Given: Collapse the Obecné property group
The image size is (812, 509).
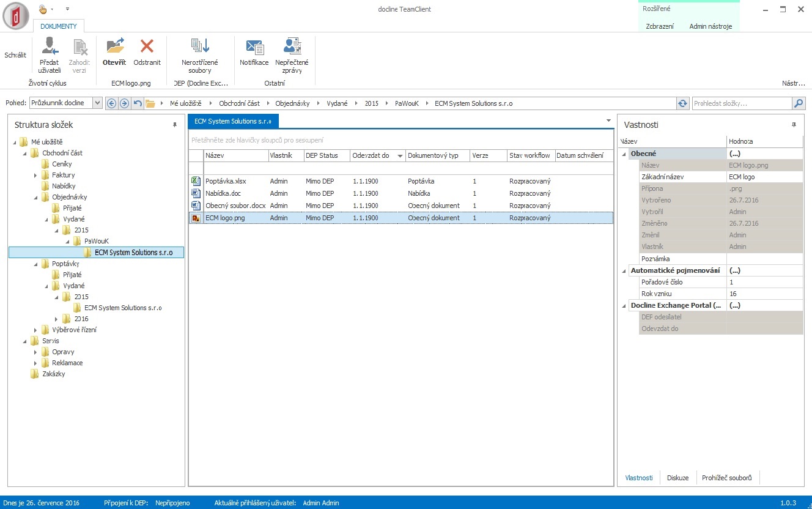Looking at the screenshot, I should (x=624, y=154).
